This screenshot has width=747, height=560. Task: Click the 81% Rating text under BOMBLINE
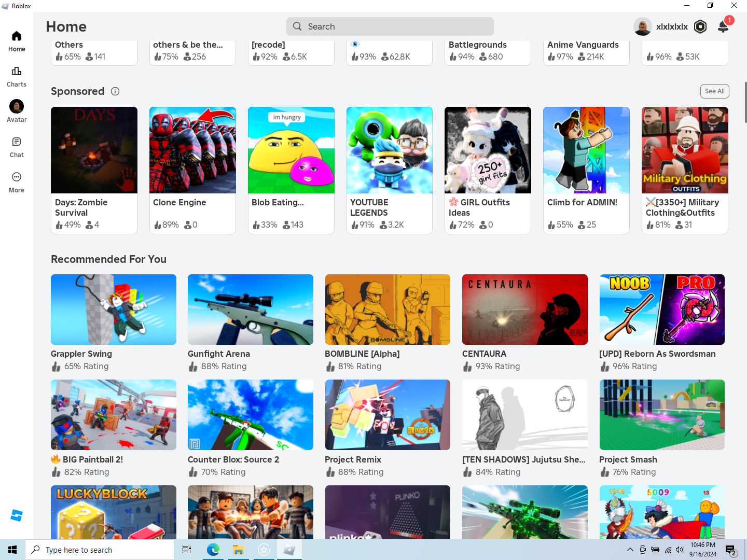point(360,366)
